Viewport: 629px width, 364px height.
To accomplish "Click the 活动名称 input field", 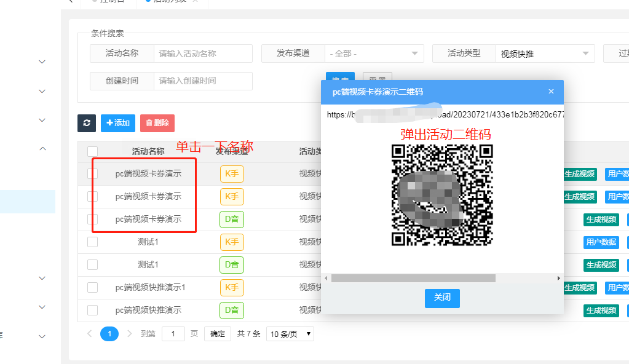I will (203, 53).
